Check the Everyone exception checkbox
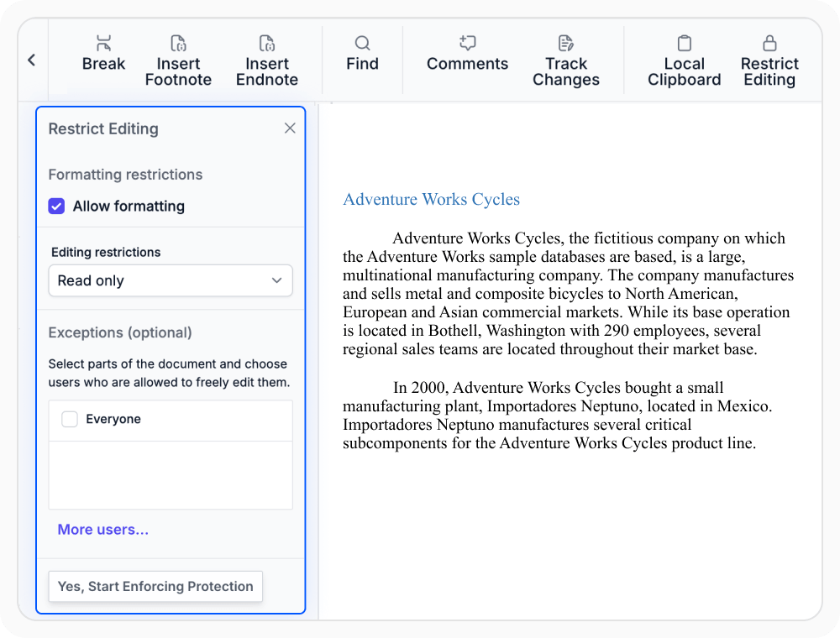This screenshot has height=638, width=840. click(69, 419)
